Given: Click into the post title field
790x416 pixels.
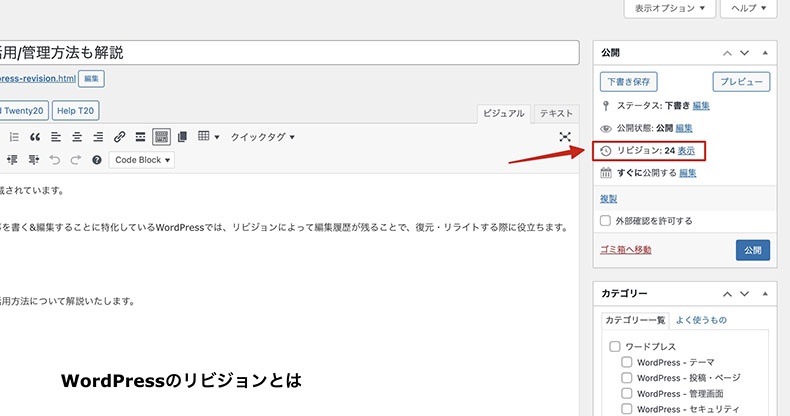Looking at the screenshot, I should (x=289, y=53).
